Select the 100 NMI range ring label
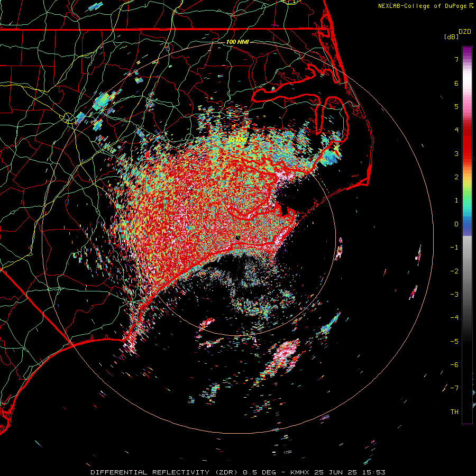This screenshot has width=476, height=476. point(237,42)
